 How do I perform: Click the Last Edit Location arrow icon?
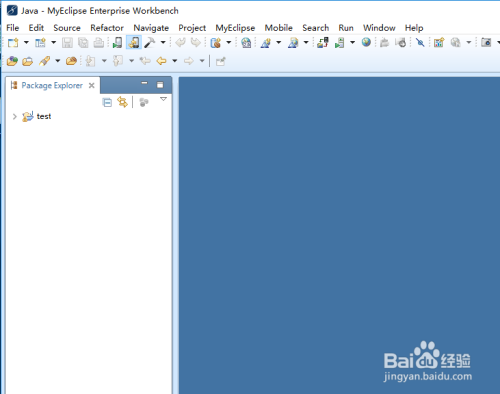coord(145,61)
